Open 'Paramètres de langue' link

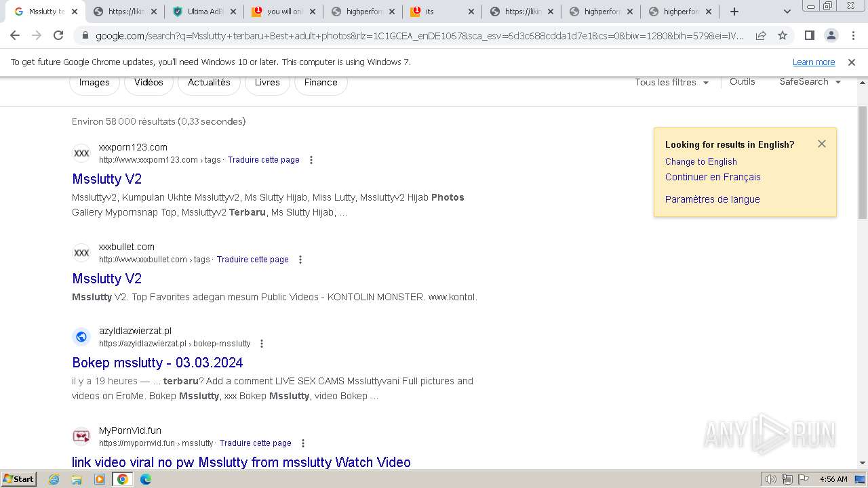point(712,199)
